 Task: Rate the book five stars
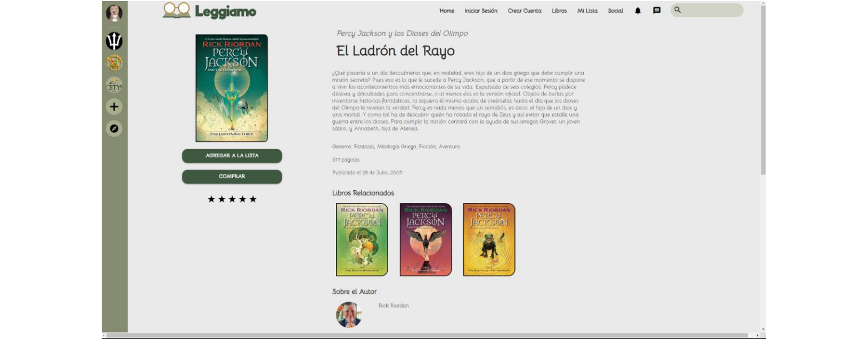[253, 199]
